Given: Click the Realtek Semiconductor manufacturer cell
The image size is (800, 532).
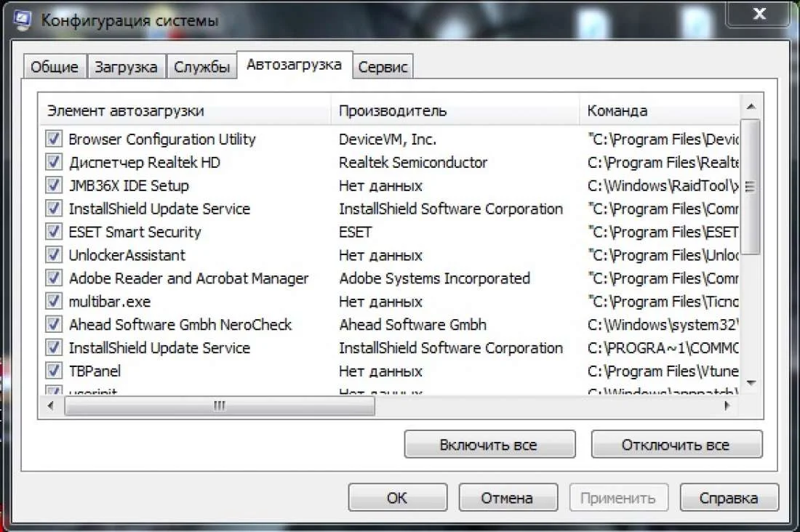Looking at the screenshot, I should point(413,162).
